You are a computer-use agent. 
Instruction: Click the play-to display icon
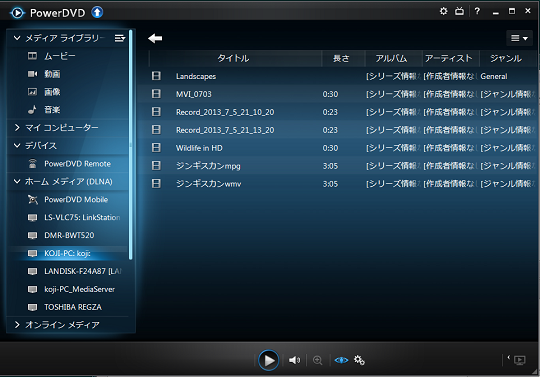519,360
